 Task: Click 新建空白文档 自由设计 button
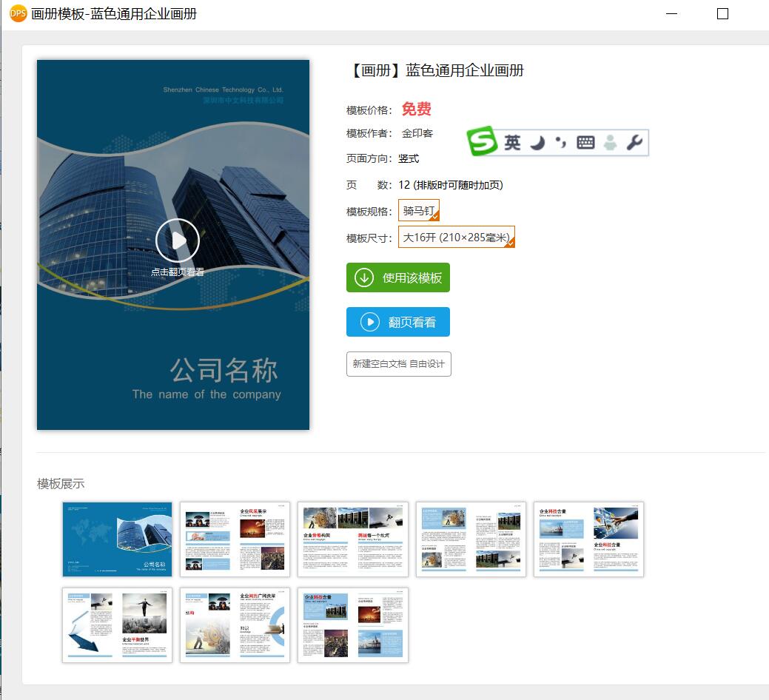click(398, 364)
